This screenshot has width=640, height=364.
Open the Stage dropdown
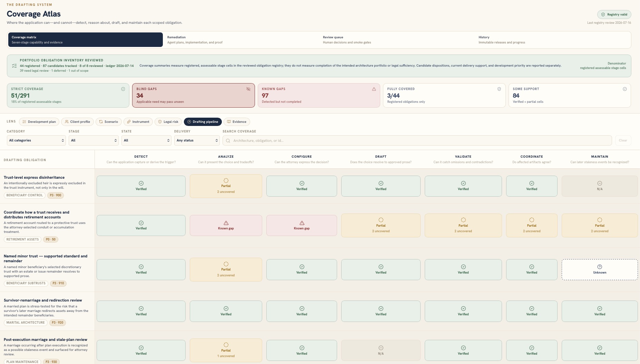click(93, 140)
